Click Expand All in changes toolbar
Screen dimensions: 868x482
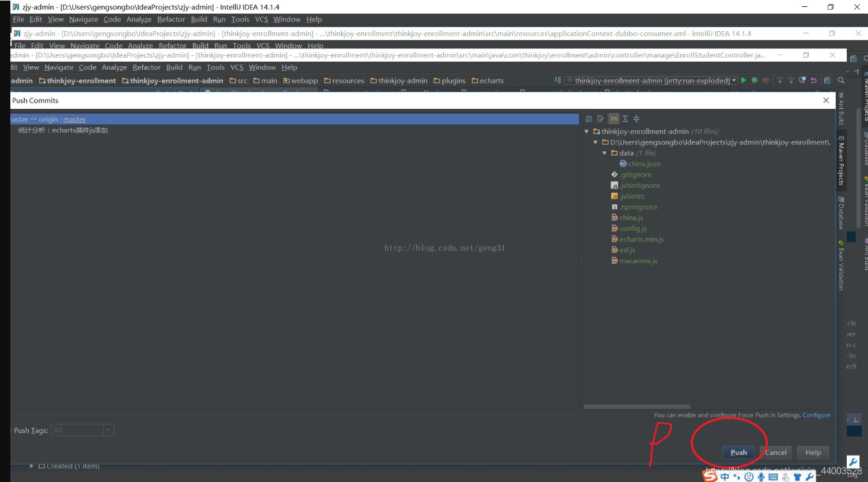[x=625, y=119]
